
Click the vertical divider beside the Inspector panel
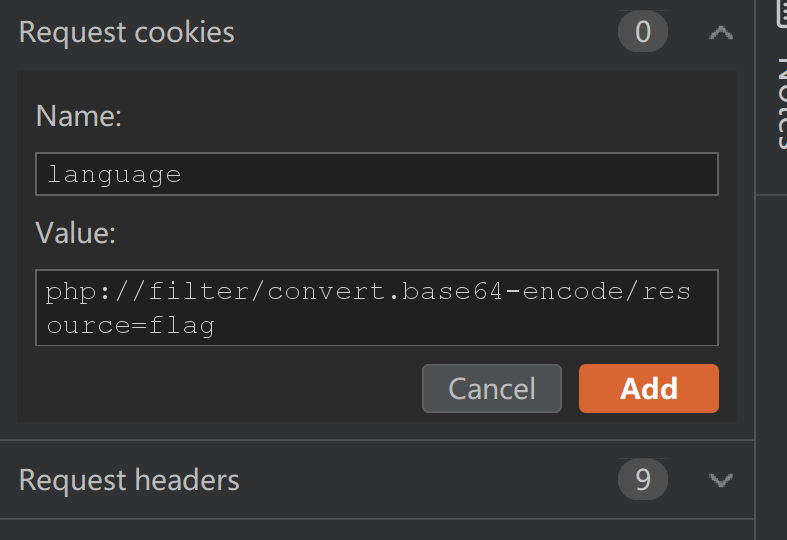pos(755,270)
